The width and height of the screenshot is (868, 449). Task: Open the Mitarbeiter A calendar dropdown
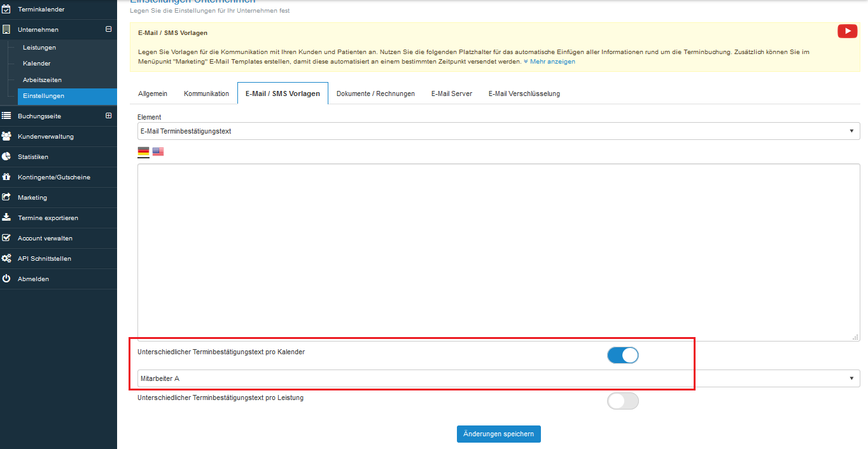point(498,378)
